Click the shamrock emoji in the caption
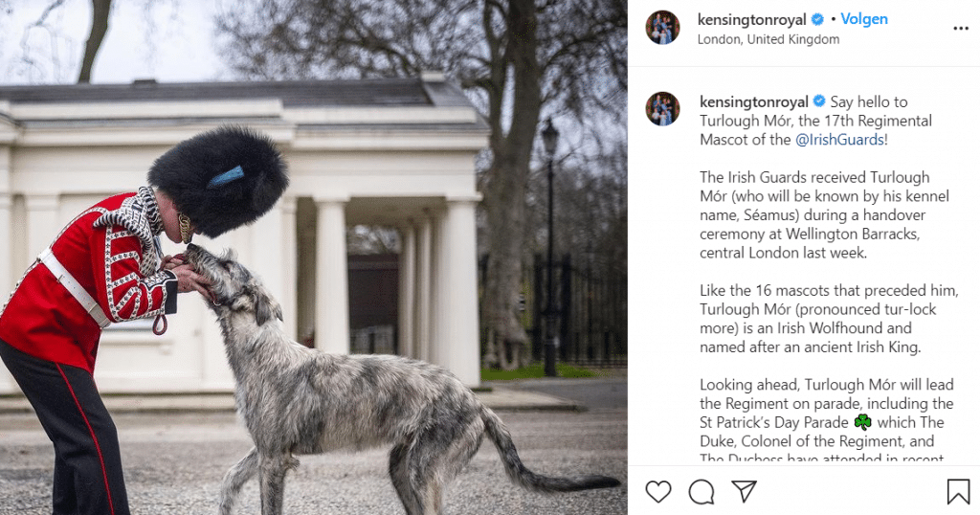980x515 pixels. pyautogui.click(x=862, y=422)
